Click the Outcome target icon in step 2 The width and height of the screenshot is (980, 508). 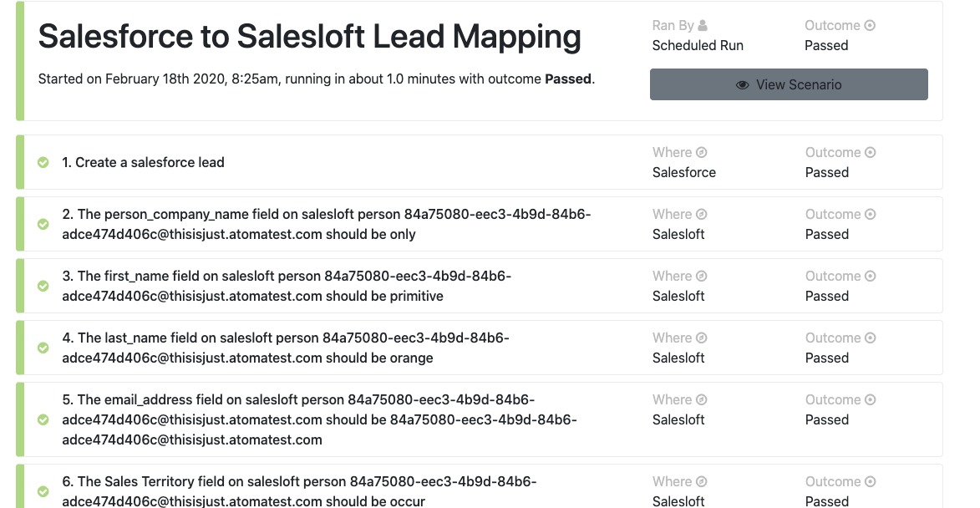870,215
